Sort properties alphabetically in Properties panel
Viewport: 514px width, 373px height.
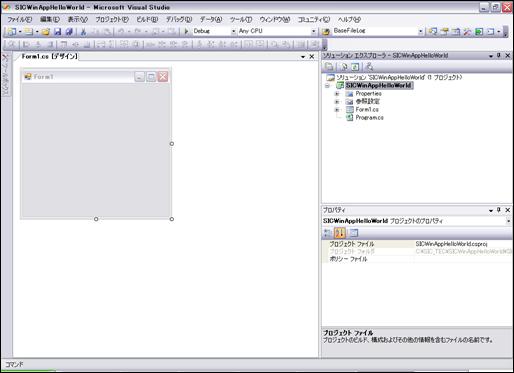tap(340, 233)
